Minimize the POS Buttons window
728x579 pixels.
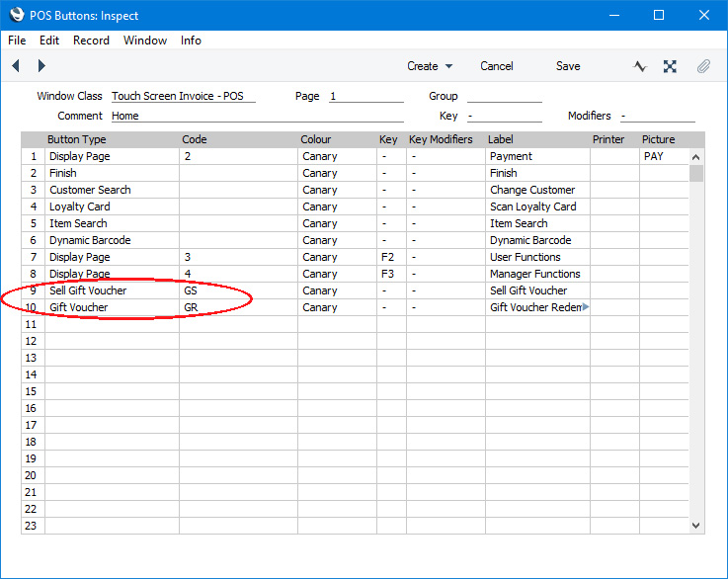point(614,15)
